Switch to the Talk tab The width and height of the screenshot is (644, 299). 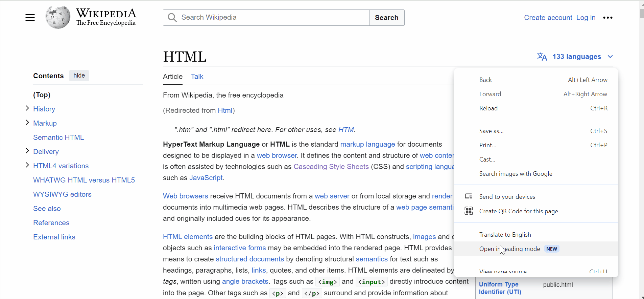(x=197, y=77)
